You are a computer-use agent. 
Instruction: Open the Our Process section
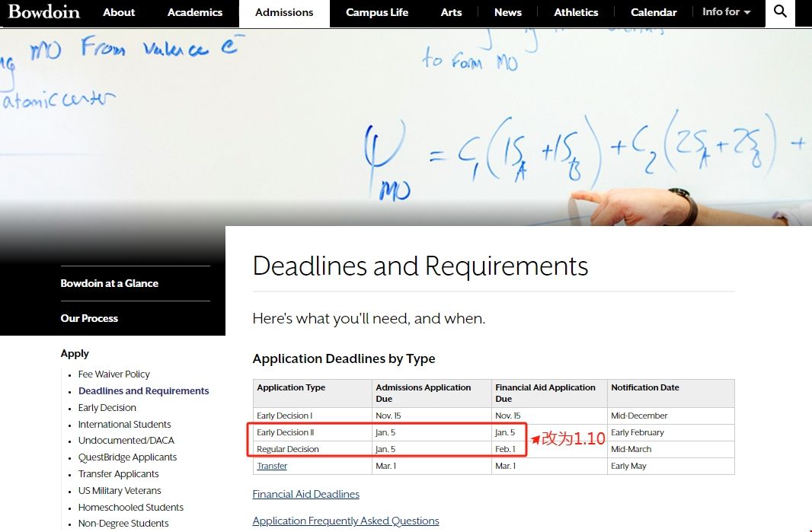(89, 318)
